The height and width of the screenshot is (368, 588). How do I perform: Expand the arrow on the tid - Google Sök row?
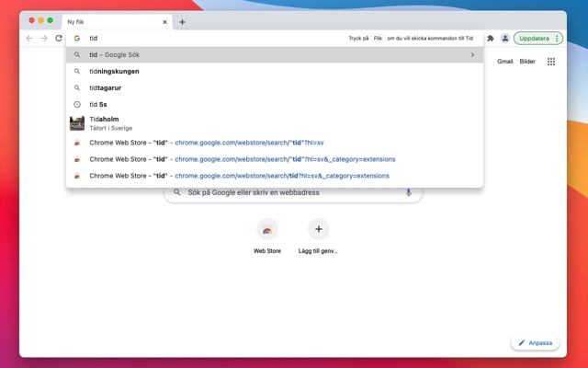point(472,55)
